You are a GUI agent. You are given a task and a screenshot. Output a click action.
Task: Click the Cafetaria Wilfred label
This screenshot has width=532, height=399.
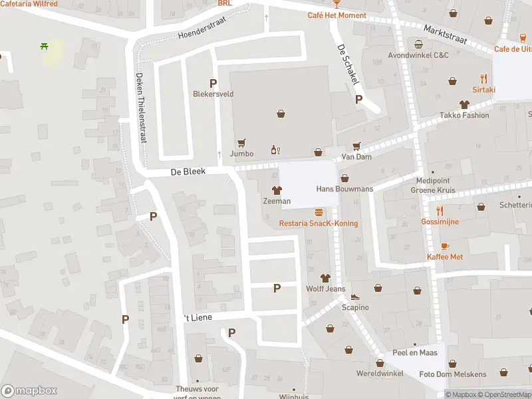(29, 4)
